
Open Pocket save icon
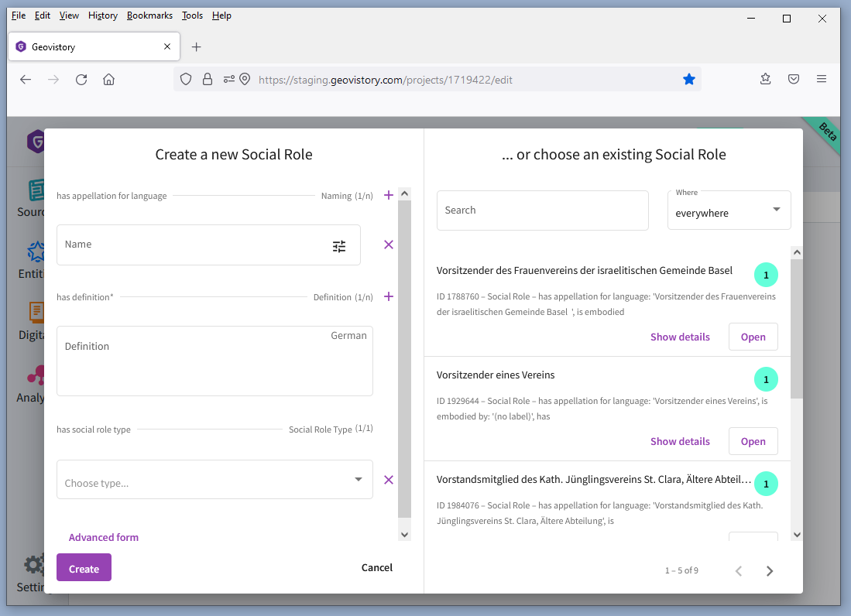click(x=794, y=79)
